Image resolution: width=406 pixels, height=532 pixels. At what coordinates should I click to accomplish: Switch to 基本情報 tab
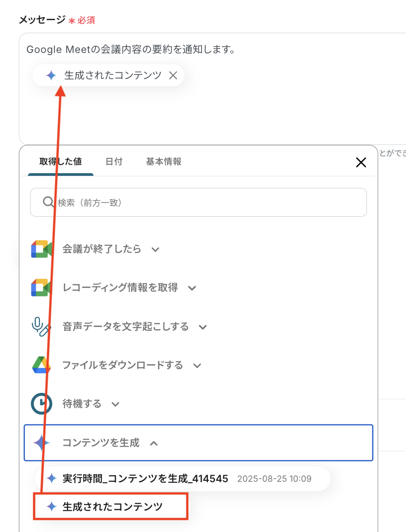pyautogui.click(x=163, y=161)
